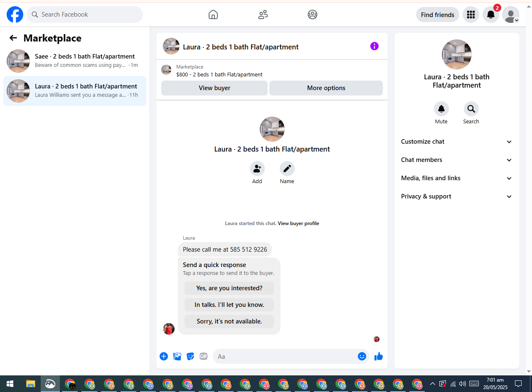This screenshot has height=392, width=532.
Task: Click the message text input 'Aa'
Action: point(286,356)
